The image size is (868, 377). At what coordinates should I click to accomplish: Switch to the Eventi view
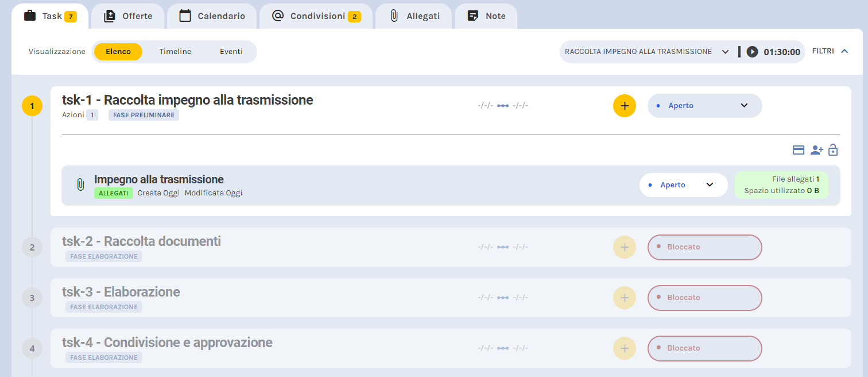(231, 52)
